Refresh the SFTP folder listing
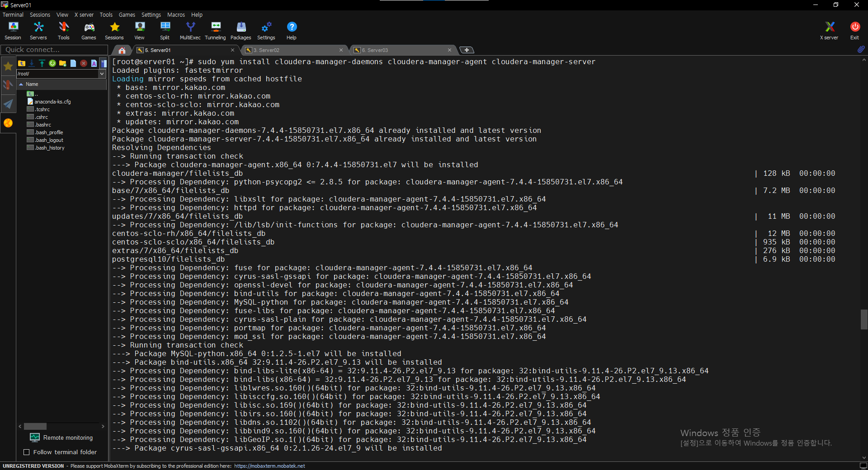 coord(52,63)
